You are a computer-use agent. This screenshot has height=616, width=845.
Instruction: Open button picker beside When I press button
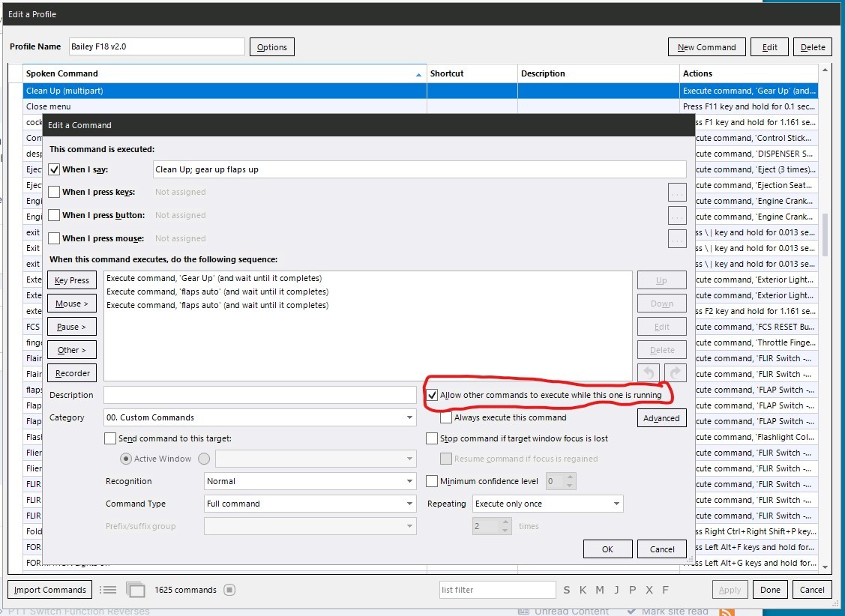coord(677,215)
